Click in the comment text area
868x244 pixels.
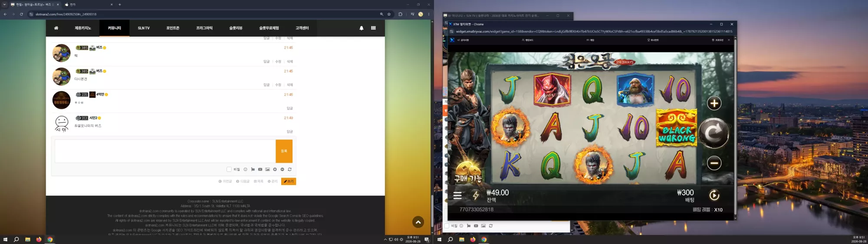tap(165, 151)
